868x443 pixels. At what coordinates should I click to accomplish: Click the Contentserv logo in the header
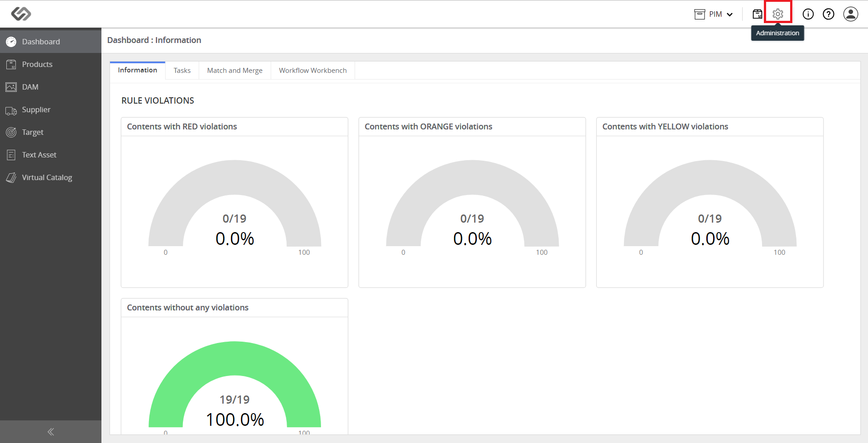pos(21,14)
